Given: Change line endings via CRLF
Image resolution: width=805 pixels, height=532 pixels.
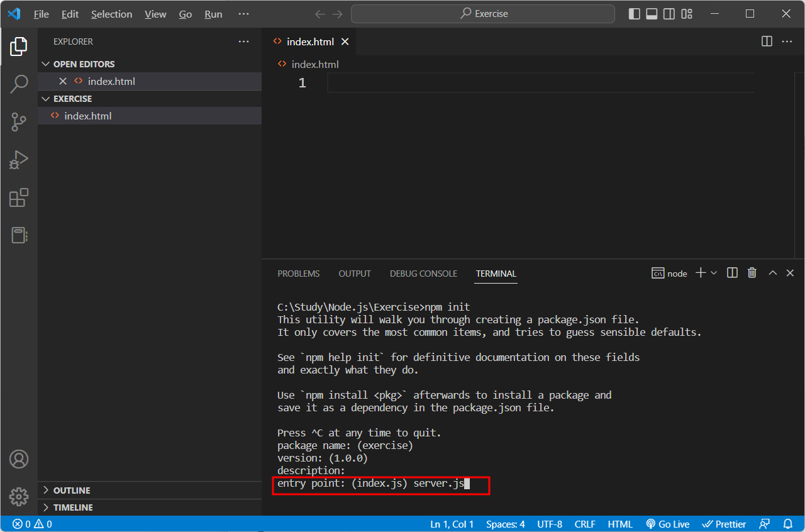Looking at the screenshot, I should [585, 524].
